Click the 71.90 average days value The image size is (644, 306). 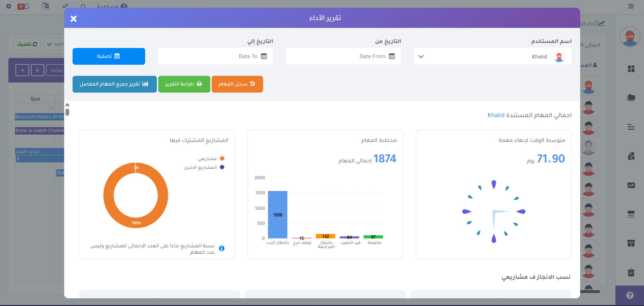pyautogui.click(x=551, y=158)
